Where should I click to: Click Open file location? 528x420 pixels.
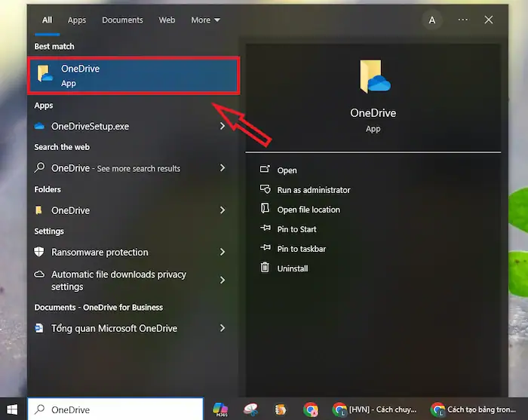coord(308,210)
